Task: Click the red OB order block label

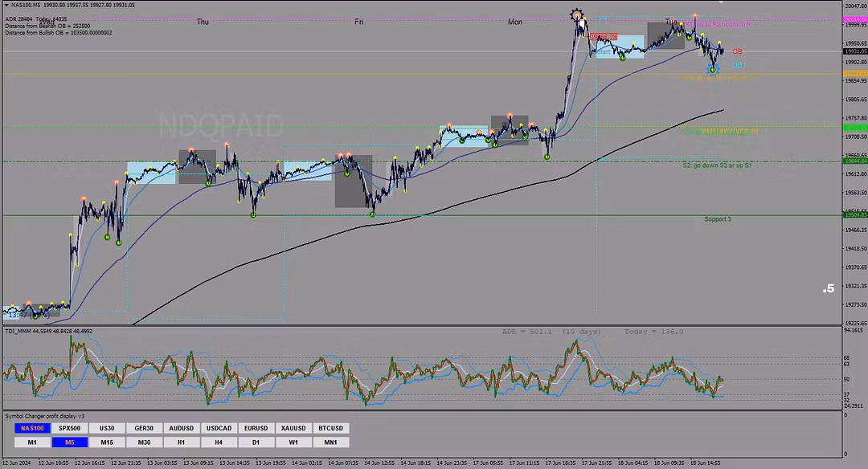Action: (737, 51)
